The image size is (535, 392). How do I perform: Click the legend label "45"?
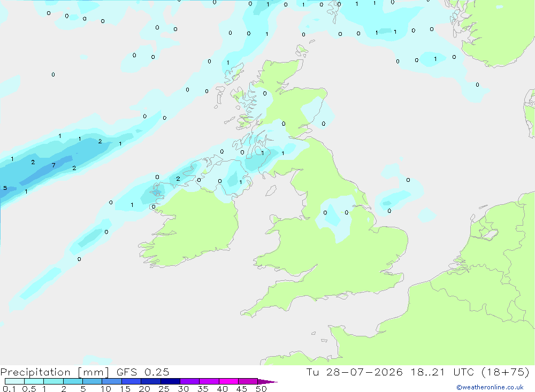click(x=242, y=389)
